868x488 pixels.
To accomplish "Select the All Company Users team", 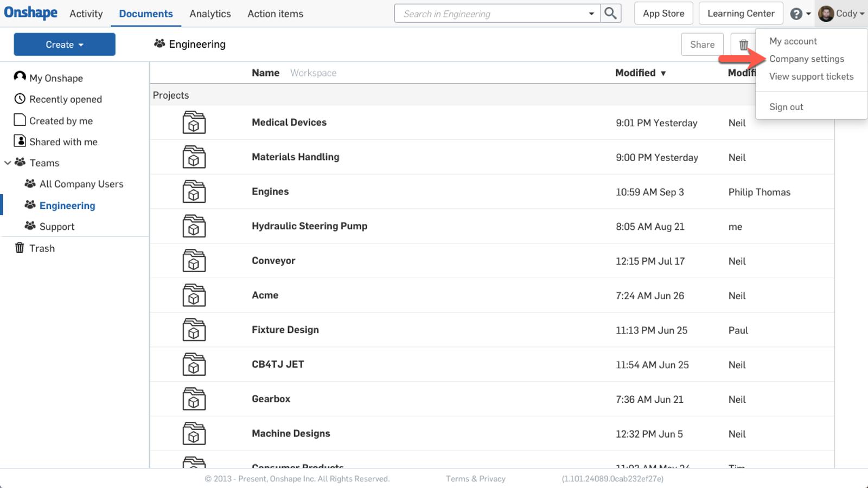I will coord(81,184).
